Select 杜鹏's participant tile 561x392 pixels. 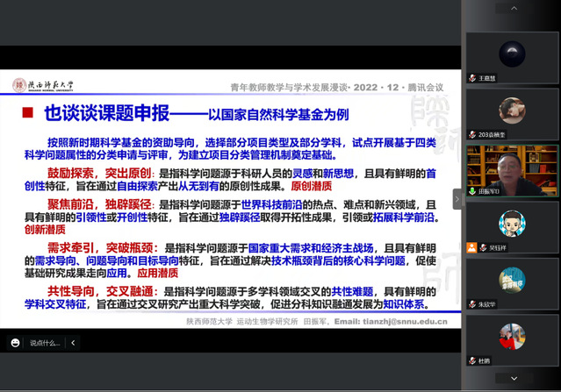512,342
